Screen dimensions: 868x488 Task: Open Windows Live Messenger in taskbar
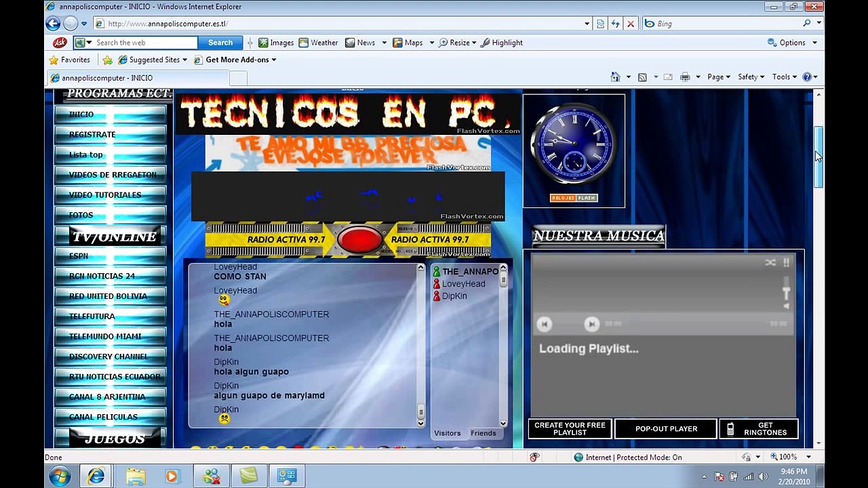tap(212, 476)
